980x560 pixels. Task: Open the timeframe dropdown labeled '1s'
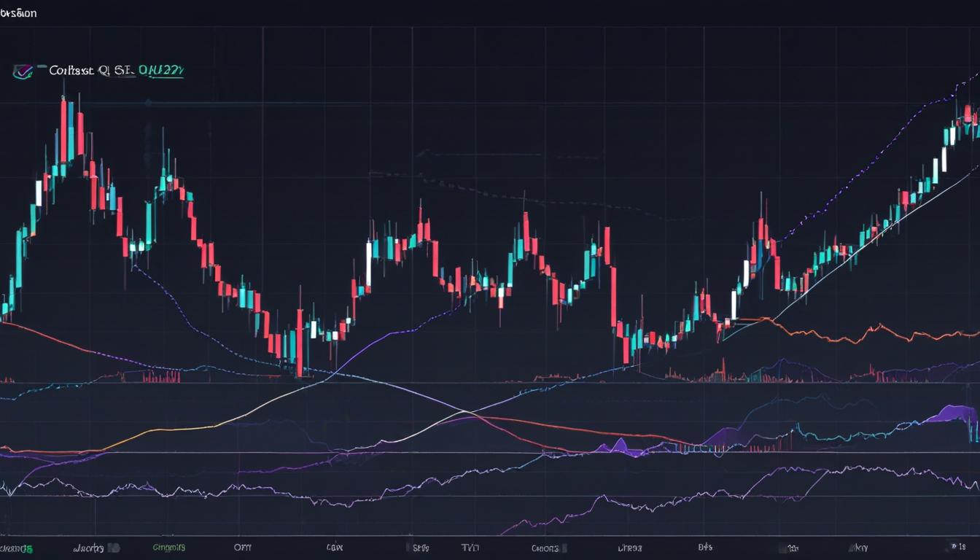click(x=962, y=547)
